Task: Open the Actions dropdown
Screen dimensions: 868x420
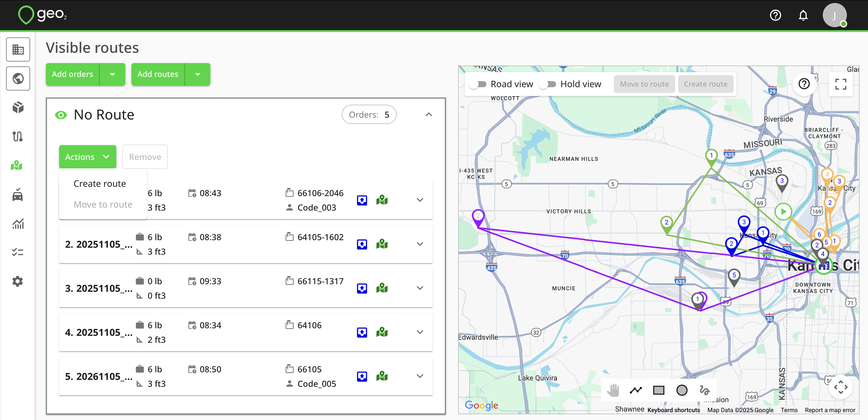Action: tap(88, 157)
